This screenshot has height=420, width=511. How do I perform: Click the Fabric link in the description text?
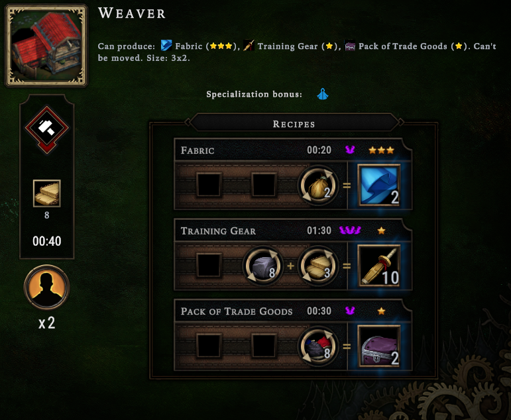pos(189,46)
